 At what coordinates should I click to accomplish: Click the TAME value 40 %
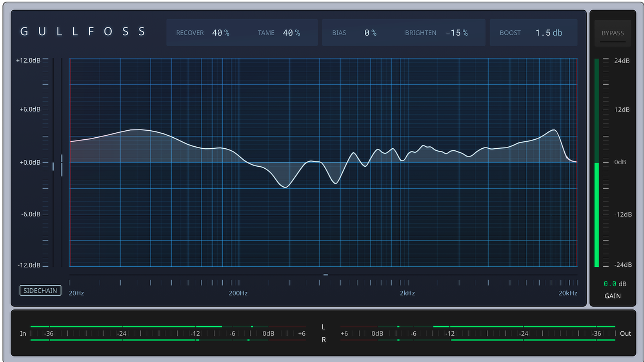[291, 33]
